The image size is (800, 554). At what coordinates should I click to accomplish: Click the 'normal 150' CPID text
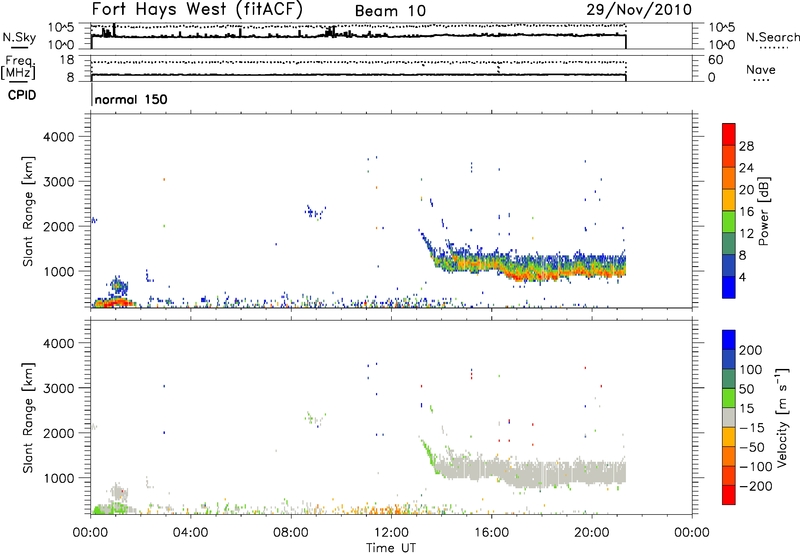tap(131, 99)
